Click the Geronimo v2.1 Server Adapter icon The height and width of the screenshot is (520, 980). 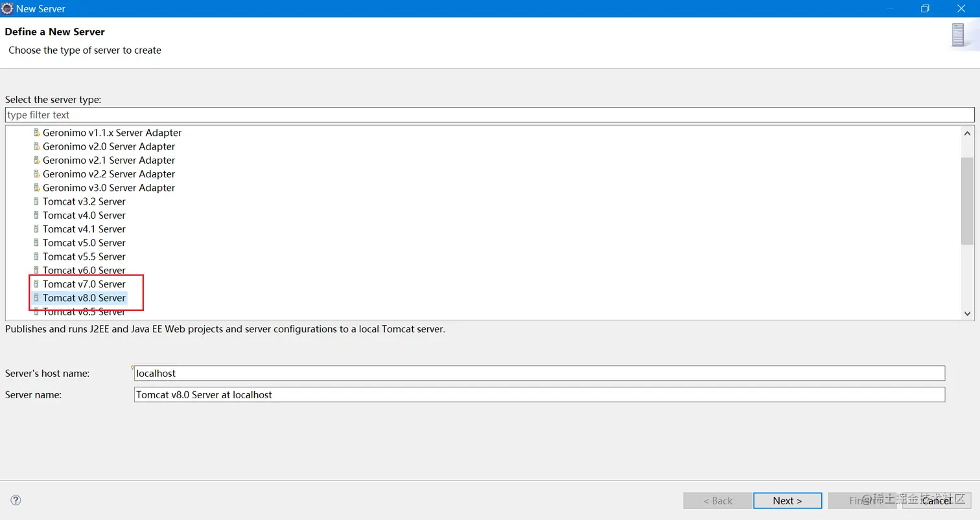pyautogui.click(x=36, y=160)
